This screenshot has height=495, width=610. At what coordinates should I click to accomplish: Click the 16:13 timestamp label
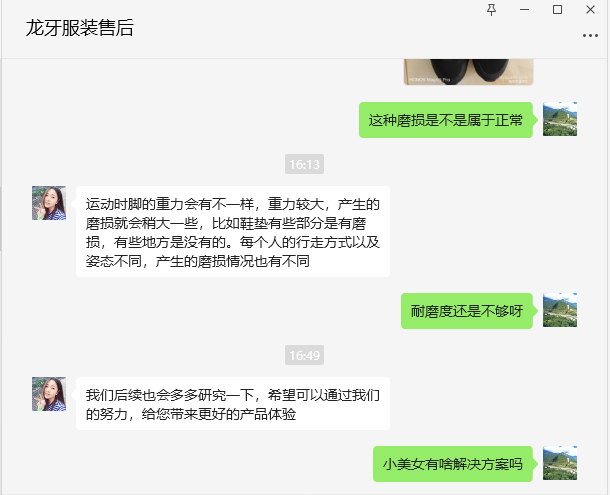pyautogui.click(x=304, y=164)
